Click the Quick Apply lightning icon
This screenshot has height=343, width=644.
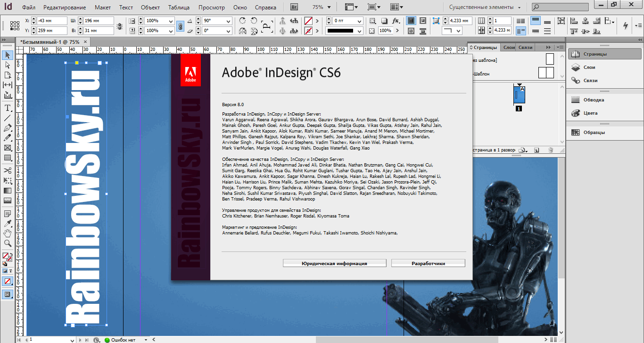click(626, 25)
